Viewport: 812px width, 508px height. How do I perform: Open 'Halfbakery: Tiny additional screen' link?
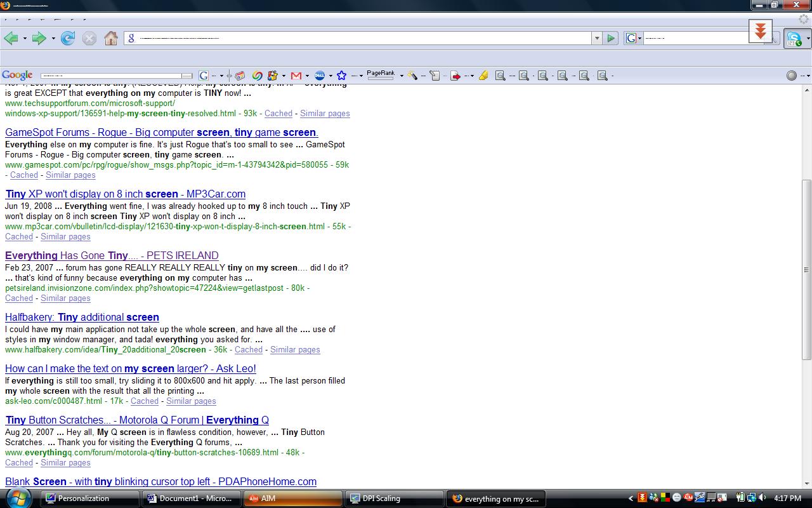coord(82,317)
